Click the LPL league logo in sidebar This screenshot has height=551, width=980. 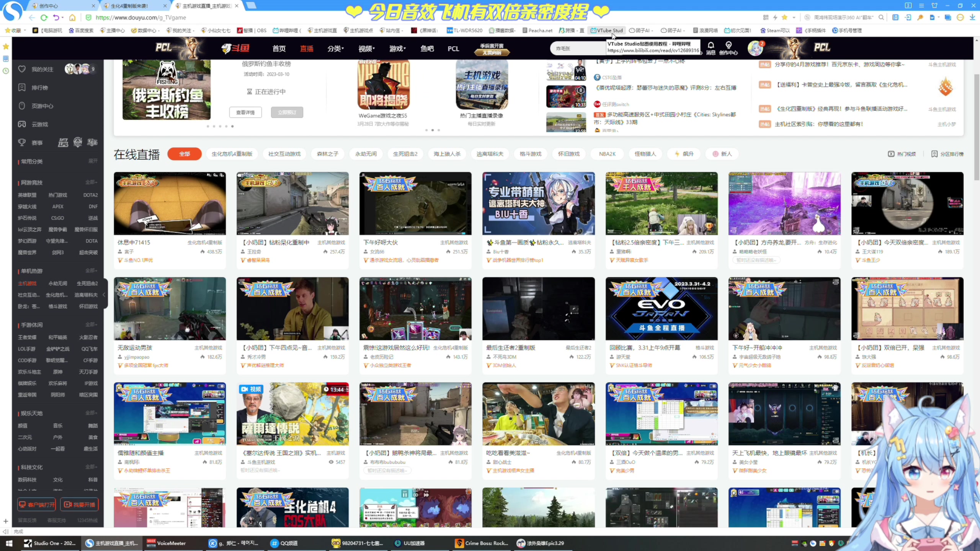click(63, 143)
